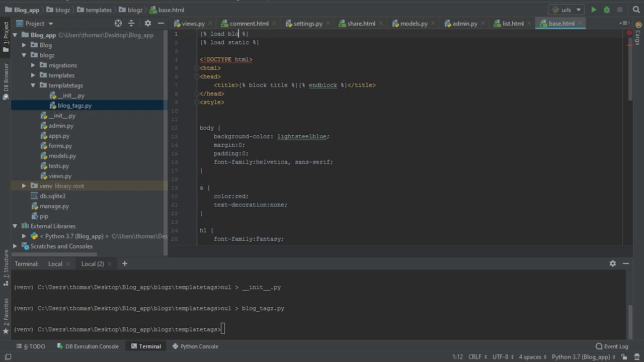Hide the Project panel with the minus icon
Screen dimensions: 644x362
tap(161, 23)
